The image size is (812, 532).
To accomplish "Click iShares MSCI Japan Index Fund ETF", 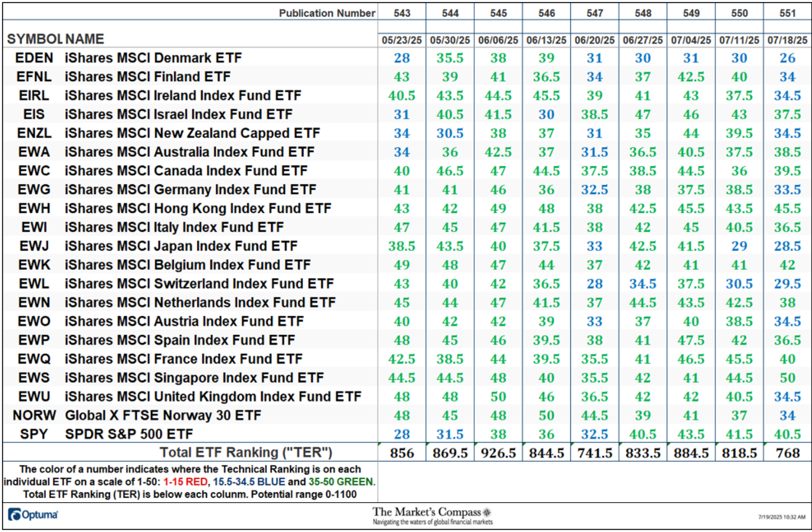I will pyautogui.click(x=181, y=246).
